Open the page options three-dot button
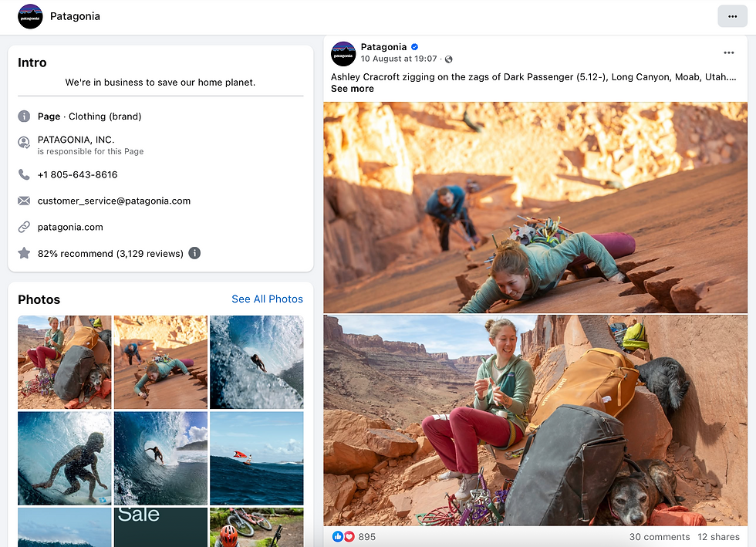The height and width of the screenshot is (547, 756). click(x=732, y=16)
